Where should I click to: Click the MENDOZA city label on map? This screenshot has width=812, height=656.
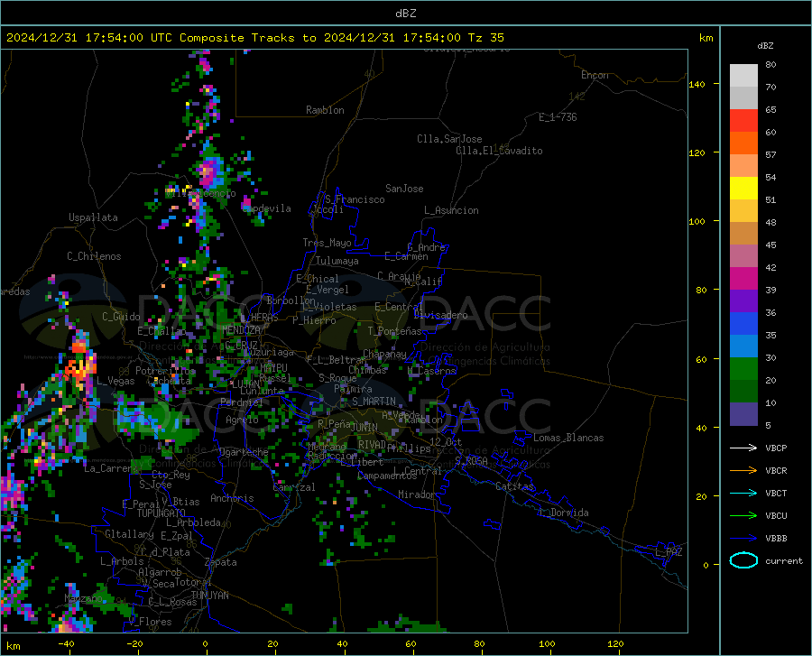[x=241, y=330]
